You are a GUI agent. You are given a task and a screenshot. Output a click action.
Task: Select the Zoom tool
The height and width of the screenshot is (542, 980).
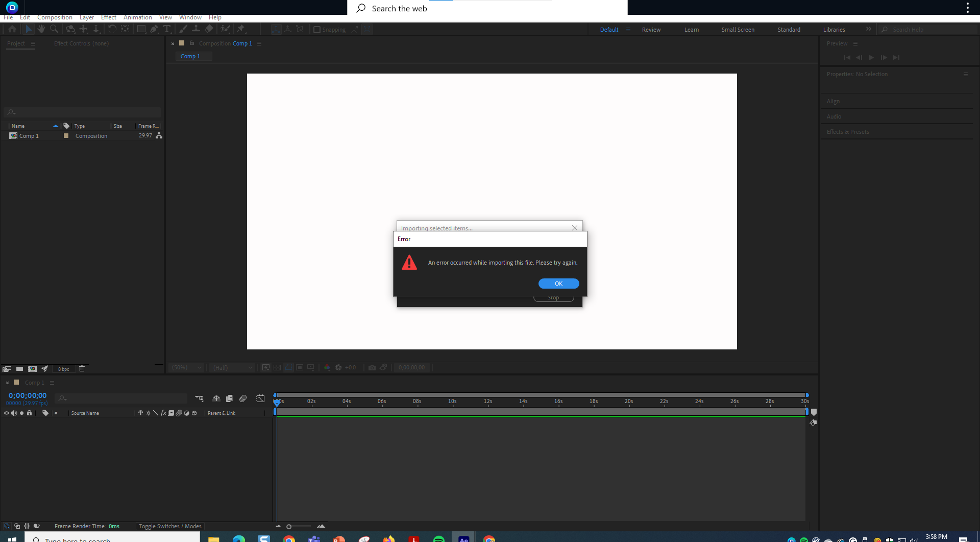coord(53,29)
